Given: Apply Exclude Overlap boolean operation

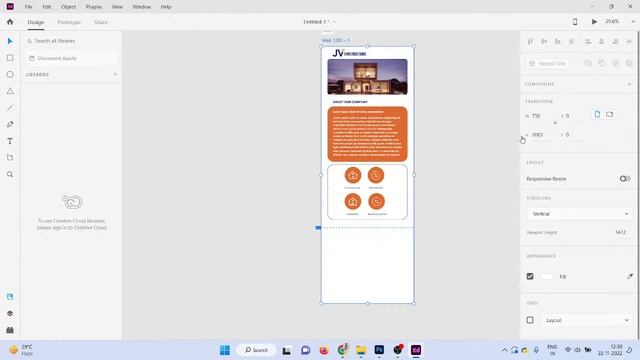Looking at the screenshot, I should click(x=629, y=63).
